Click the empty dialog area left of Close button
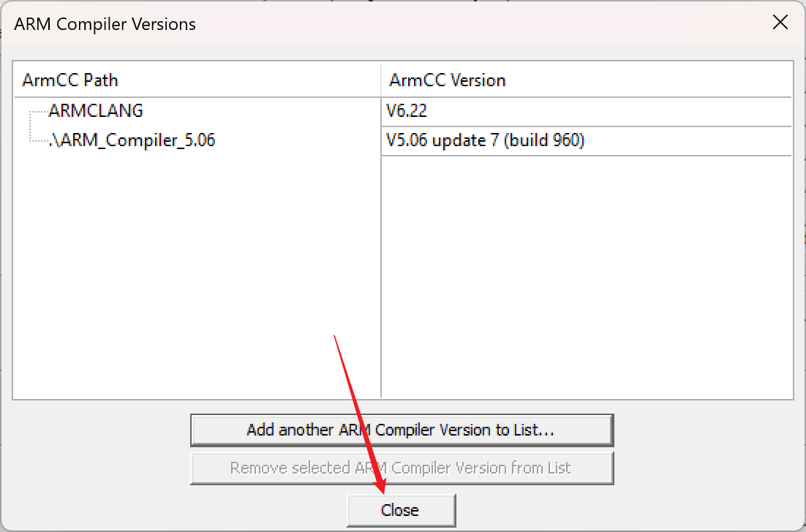806x532 pixels. click(x=175, y=510)
